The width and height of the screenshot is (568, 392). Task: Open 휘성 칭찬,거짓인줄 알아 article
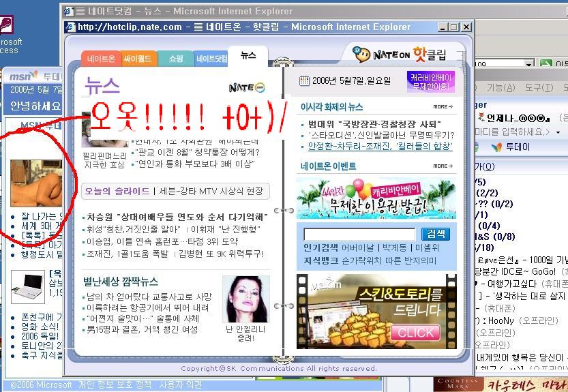coord(134,229)
